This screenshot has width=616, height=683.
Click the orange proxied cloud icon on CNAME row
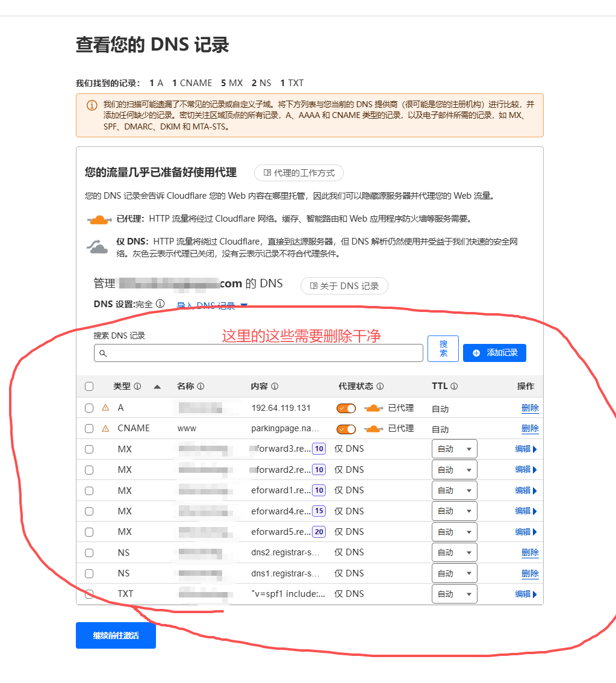point(375,429)
